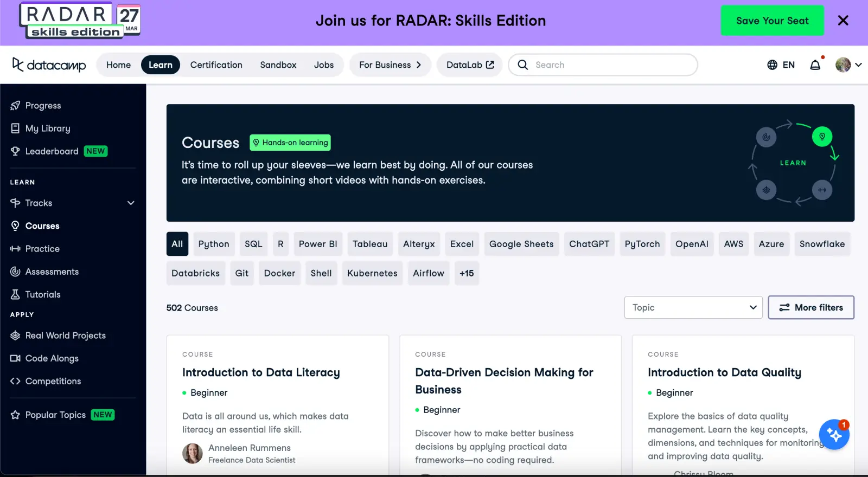Viewport: 868px width, 477px height.
Task: Filter courses by Tableau
Action: click(370, 244)
